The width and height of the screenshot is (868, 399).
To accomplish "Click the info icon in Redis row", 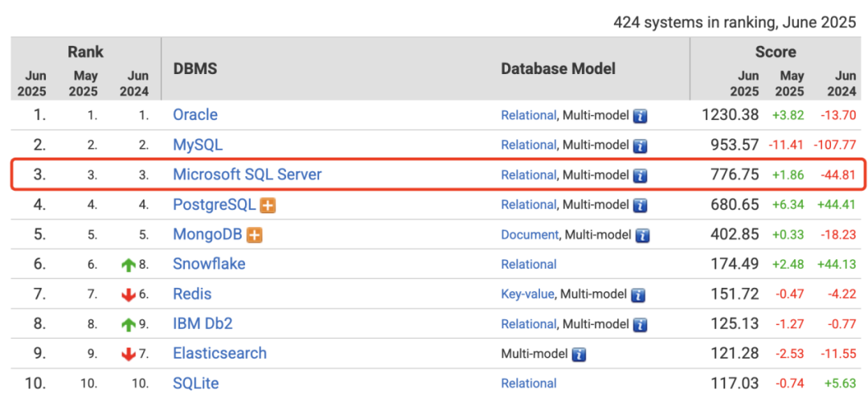I will 639,294.
